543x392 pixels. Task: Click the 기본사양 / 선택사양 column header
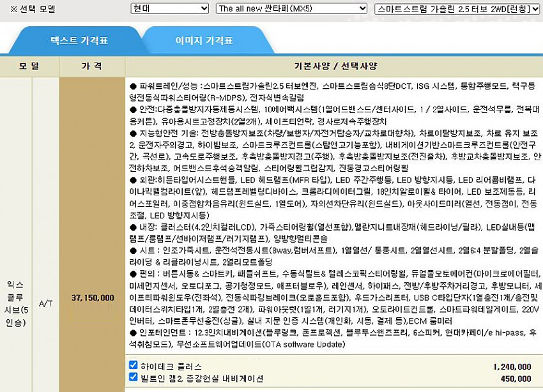335,66
